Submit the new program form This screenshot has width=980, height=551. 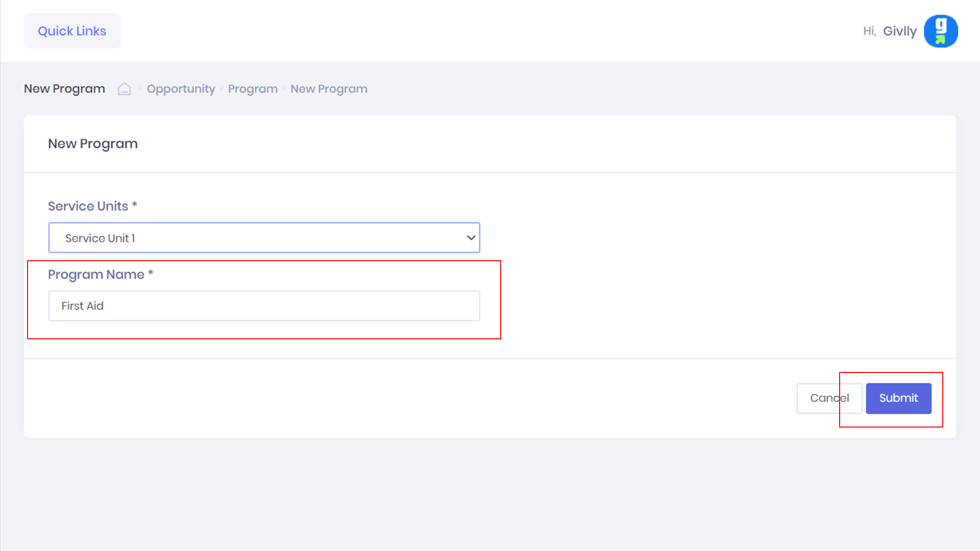click(x=898, y=398)
